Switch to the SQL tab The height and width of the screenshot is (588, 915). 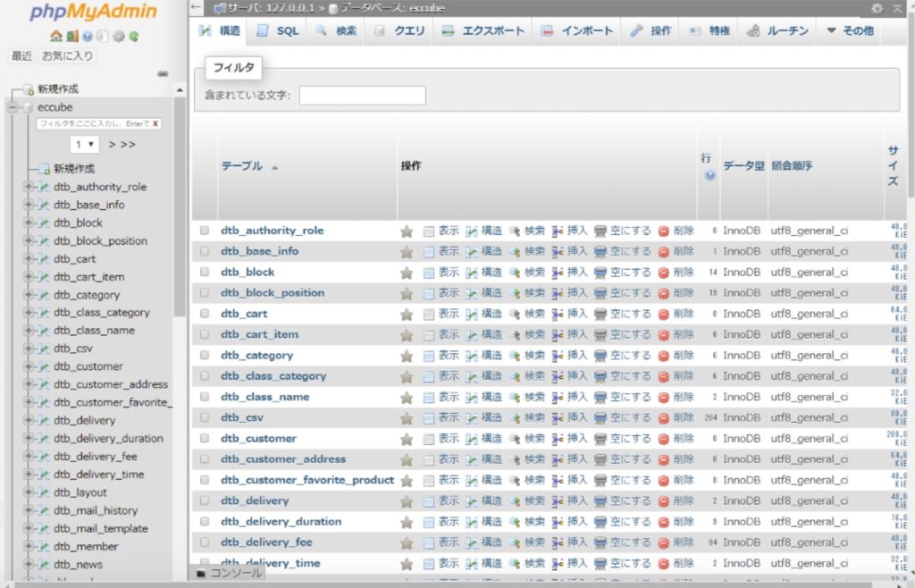[x=278, y=31]
